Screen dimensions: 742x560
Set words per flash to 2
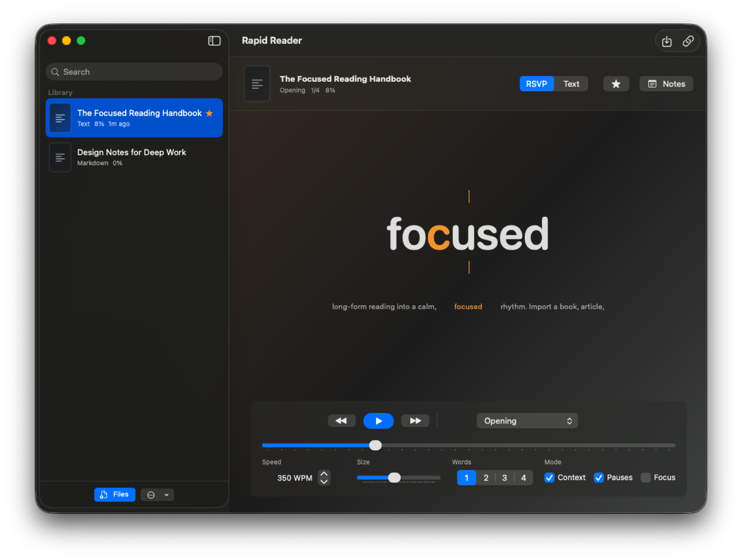(486, 478)
